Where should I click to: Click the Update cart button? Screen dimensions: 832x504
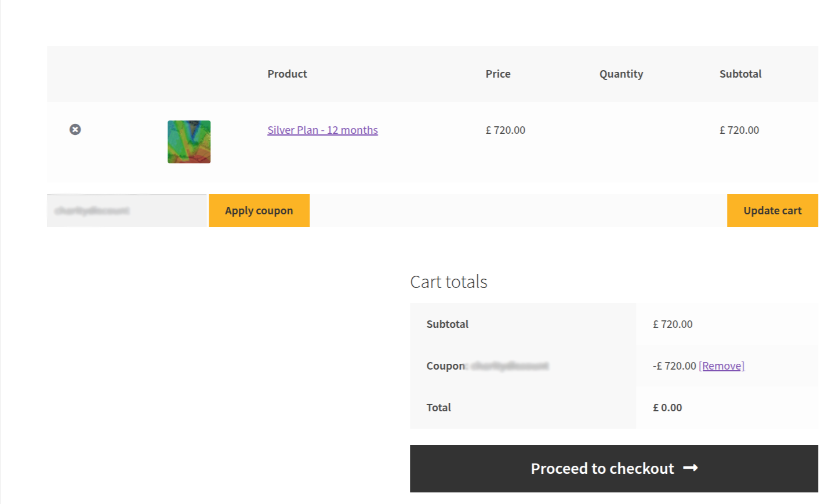[772, 211]
